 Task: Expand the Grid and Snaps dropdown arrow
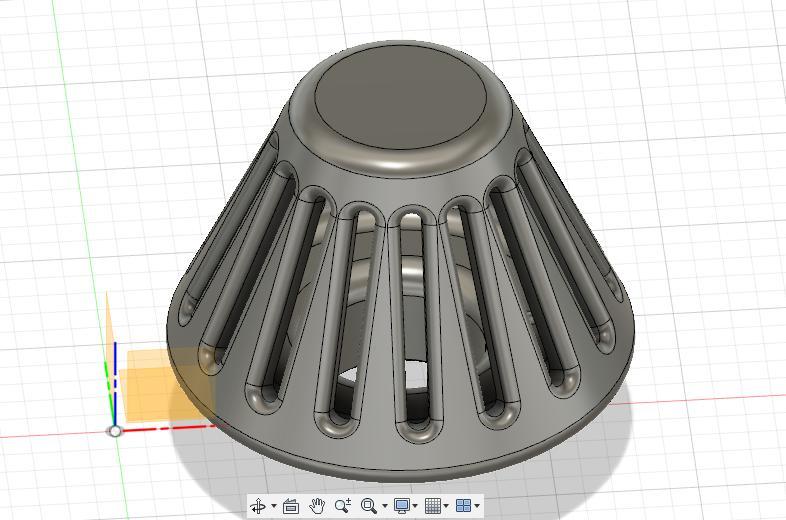pyautogui.click(x=446, y=506)
